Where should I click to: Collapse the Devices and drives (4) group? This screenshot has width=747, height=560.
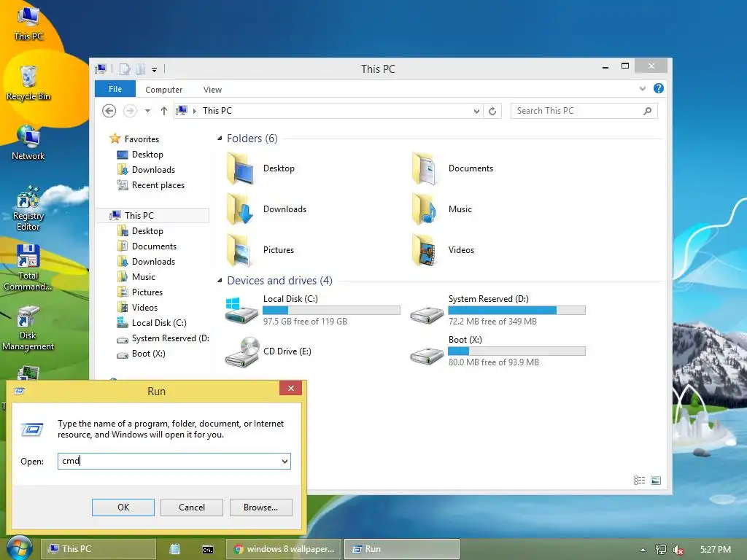[220, 281]
